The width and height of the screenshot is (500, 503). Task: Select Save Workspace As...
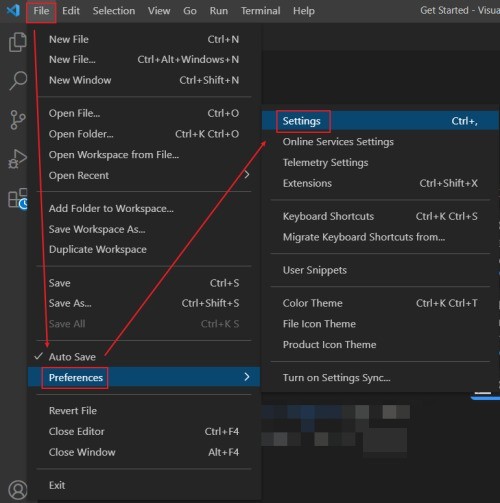pos(144,229)
